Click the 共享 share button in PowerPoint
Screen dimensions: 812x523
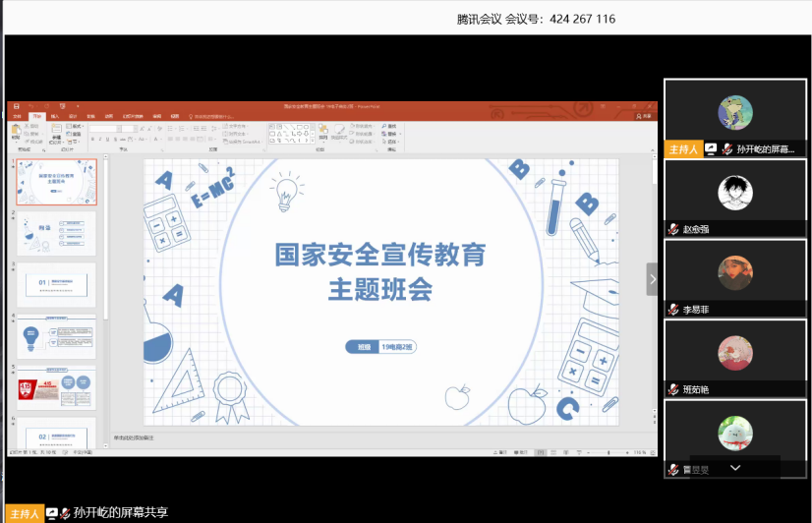[x=644, y=116]
